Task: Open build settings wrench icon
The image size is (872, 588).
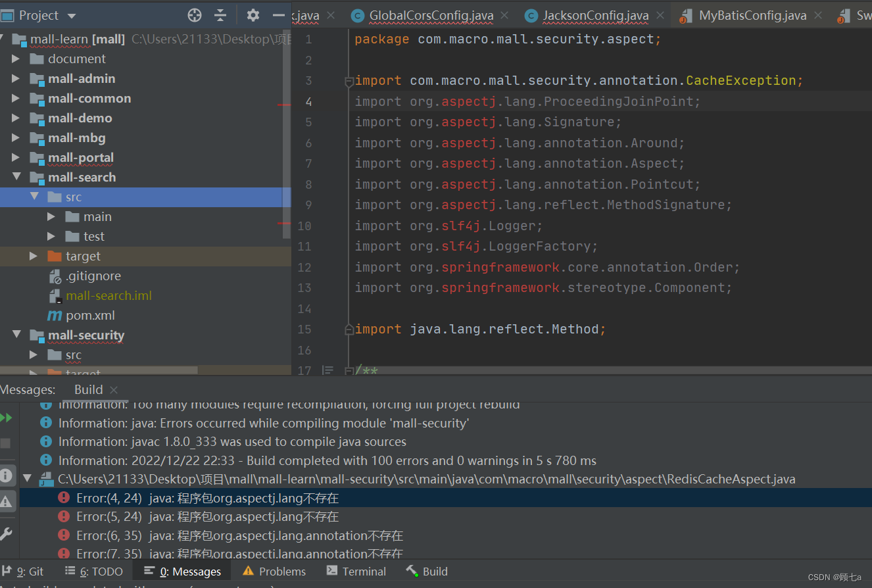Action: pos(6,533)
